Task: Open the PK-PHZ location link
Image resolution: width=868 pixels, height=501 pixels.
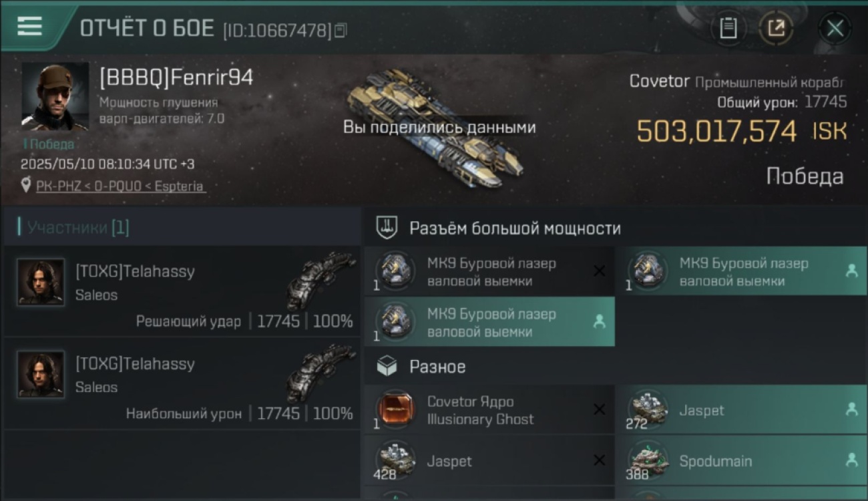Action: click(120, 186)
